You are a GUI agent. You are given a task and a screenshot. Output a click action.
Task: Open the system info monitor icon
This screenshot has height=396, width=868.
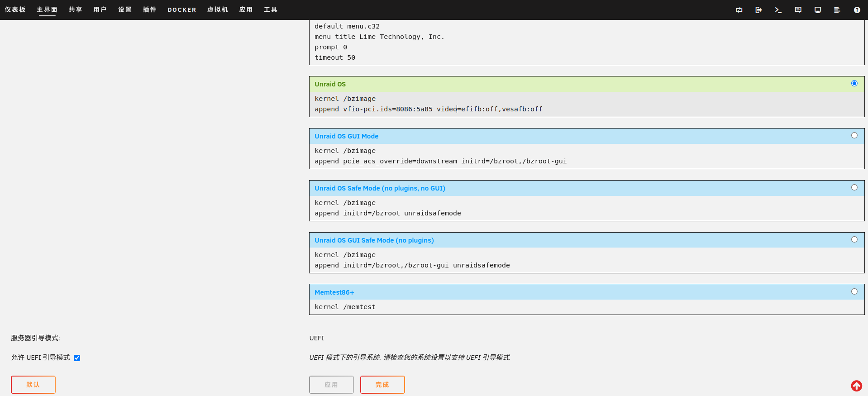coord(818,10)
